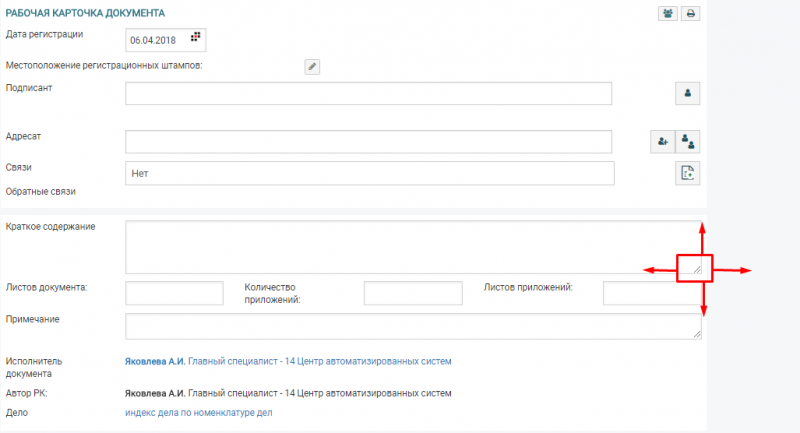Viewport: 800px width, 433px height.
Task: Click the person icon to select Подписант
Action: click(x=688, y=93)
